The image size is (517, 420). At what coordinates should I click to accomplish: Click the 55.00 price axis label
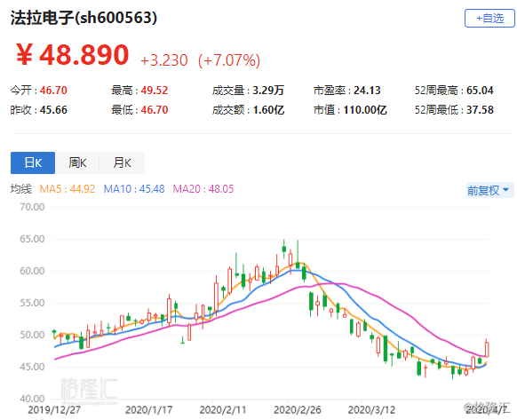(x=32, y=303)
